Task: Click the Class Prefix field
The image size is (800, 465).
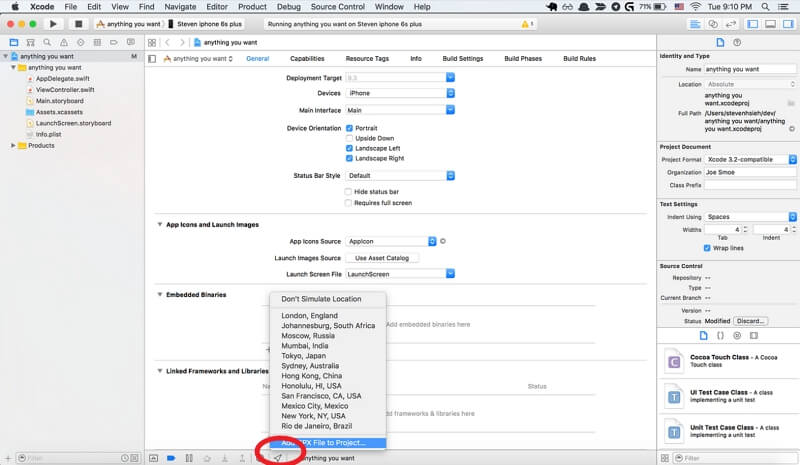Action: (750, 185)
